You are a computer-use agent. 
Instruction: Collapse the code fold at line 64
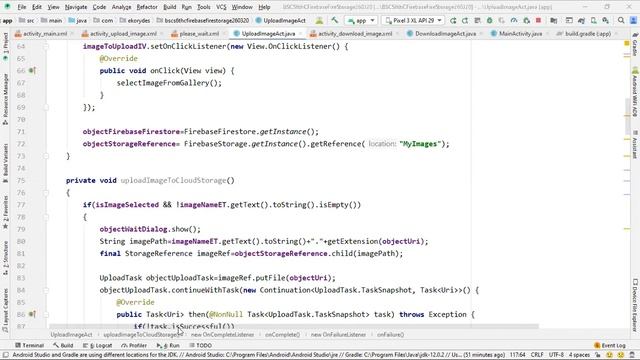click(46, 47)
